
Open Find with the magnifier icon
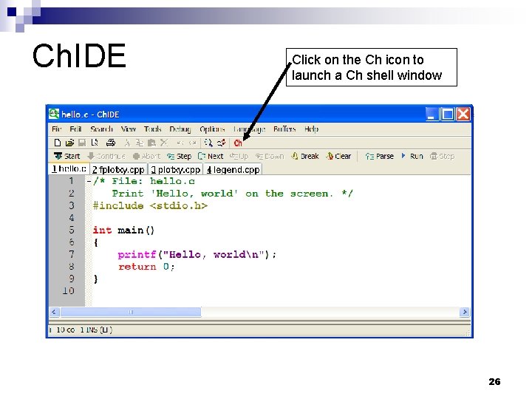pyautogui.click(x=208, y=143)
